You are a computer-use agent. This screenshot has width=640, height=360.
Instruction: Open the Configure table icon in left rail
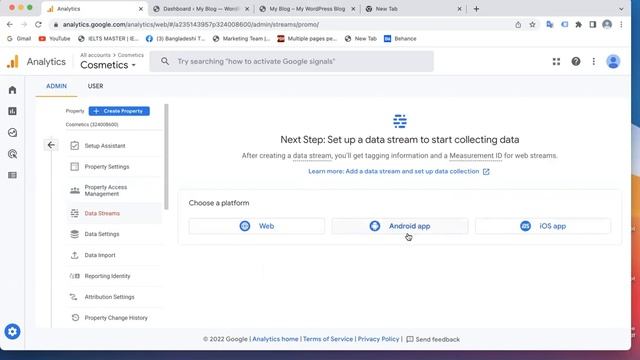click(x=12, y=175)
